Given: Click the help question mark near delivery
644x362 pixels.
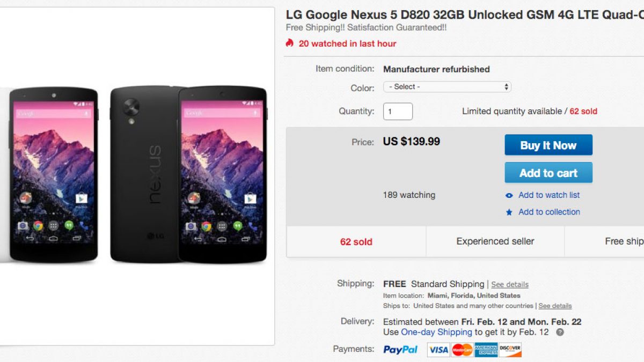Looking at the screenshot, I should [560, 332].
